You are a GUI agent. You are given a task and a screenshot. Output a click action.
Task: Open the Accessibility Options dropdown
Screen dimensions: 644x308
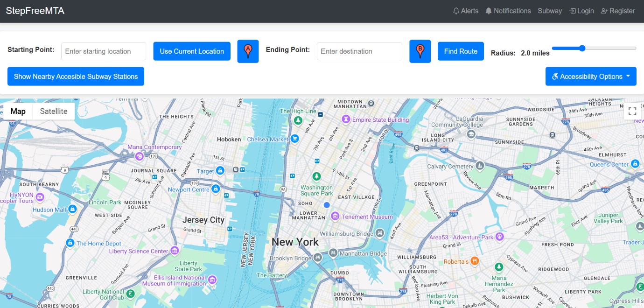click(x=591, y=77)
